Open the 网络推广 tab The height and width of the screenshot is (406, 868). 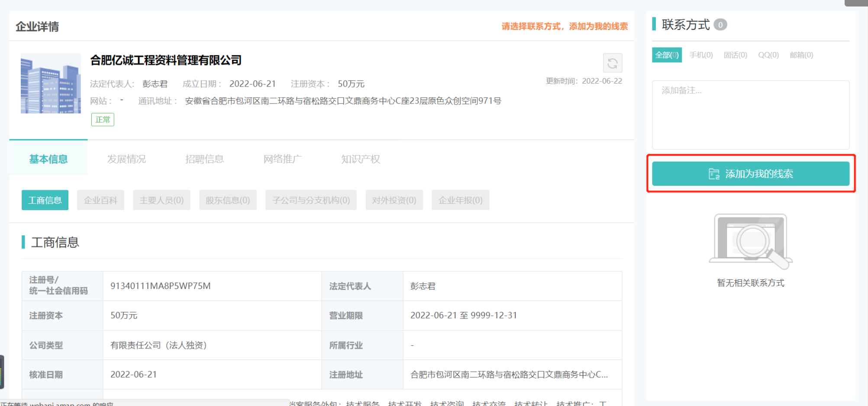(x=282, y=159)
